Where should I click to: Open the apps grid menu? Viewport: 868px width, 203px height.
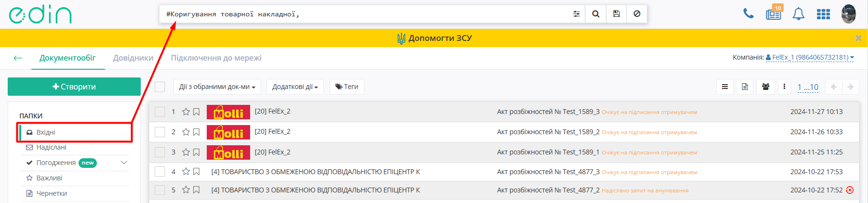coord(823,14)
